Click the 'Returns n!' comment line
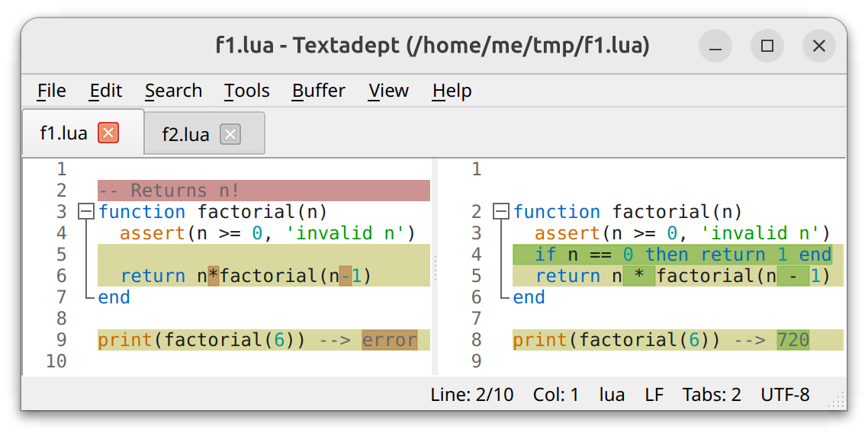Image resolution: width=868 pixels, height=436 pixels. (x=263, y=191)
